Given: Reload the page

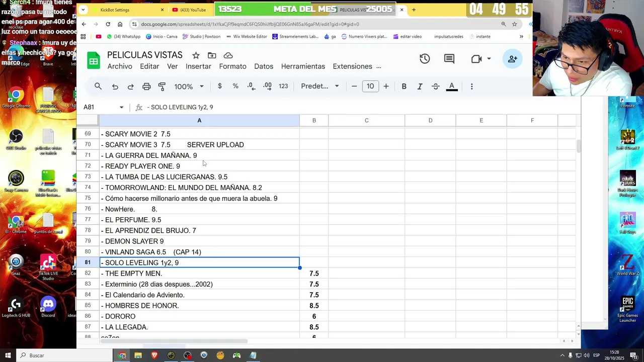Looking at the screenshot, I should [108, 24].
